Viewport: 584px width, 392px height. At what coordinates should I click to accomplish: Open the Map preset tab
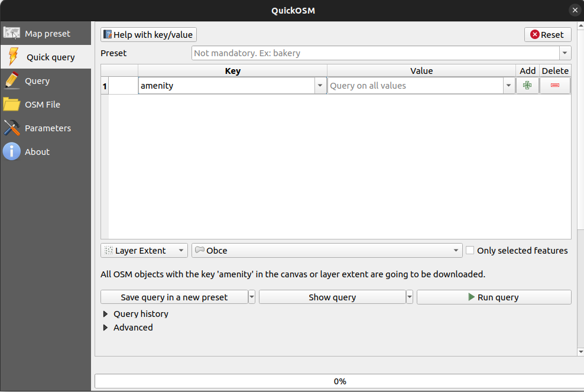coord(46,34)
